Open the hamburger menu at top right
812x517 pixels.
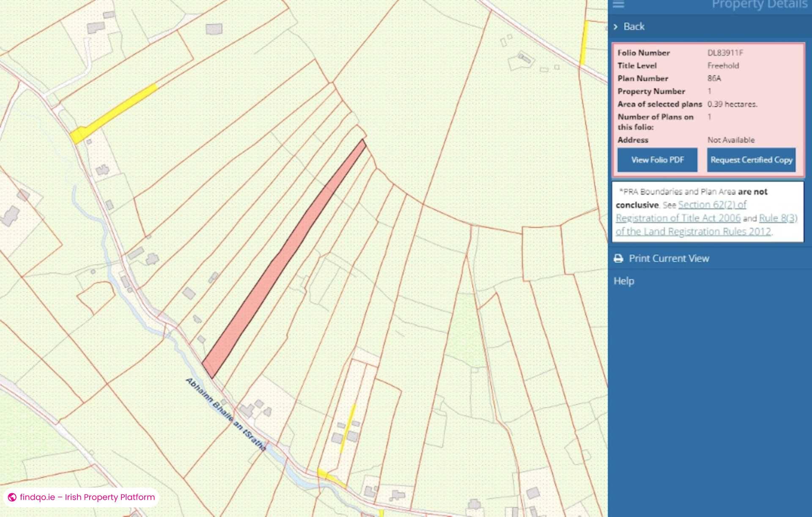tap(619, 5)
